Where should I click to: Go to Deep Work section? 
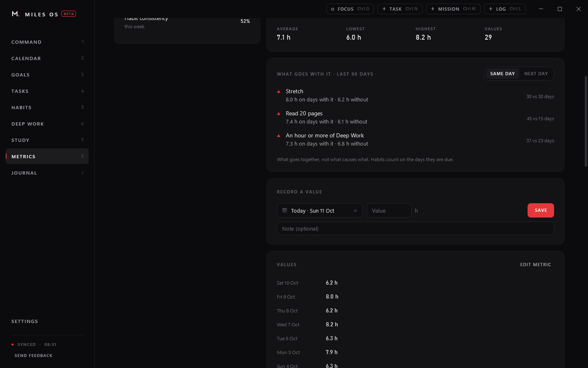pyautogui.click(x=47, y=124)
